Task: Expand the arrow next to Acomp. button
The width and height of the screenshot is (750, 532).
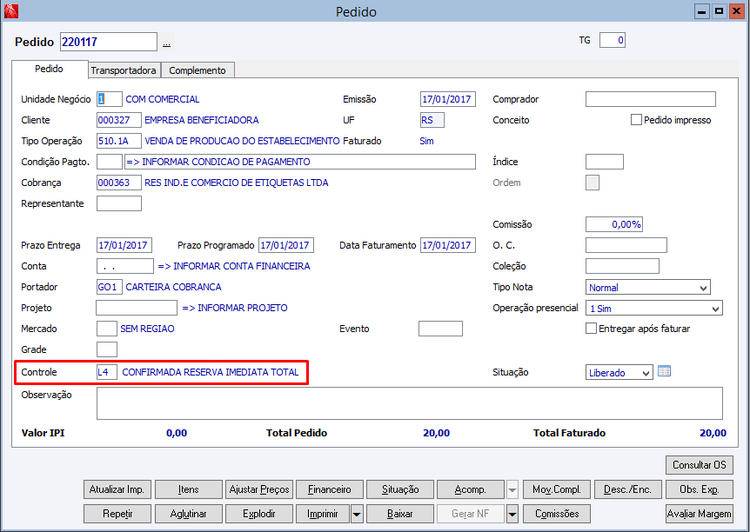Action: 512,489
